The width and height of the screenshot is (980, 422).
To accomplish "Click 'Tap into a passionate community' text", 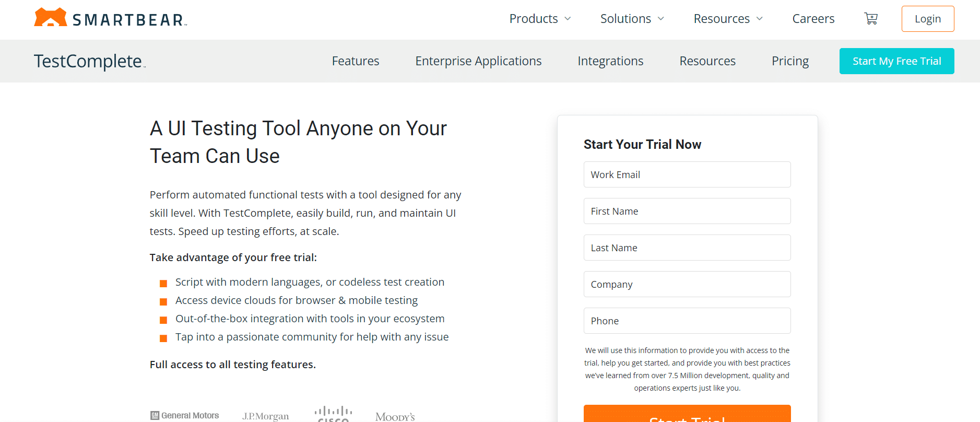I will tap(312, 337).
